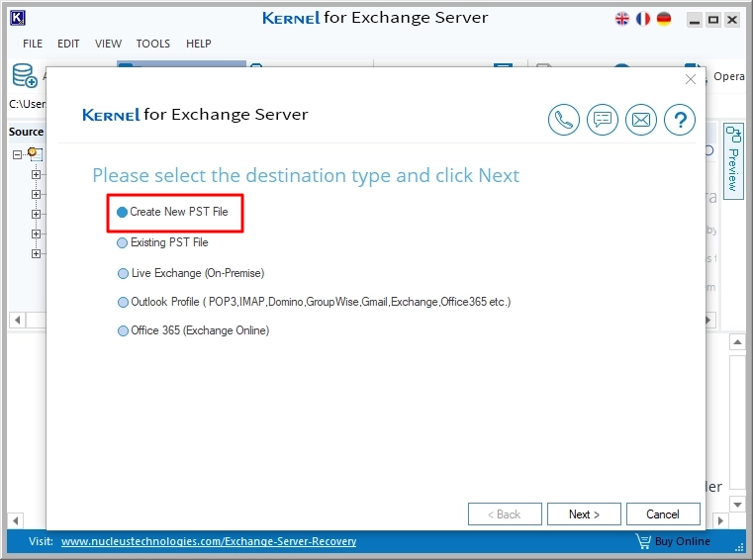
Task: Open the nucleustechnologies.com recovery link
Action: pyautogui.click(x=209, y=541)
